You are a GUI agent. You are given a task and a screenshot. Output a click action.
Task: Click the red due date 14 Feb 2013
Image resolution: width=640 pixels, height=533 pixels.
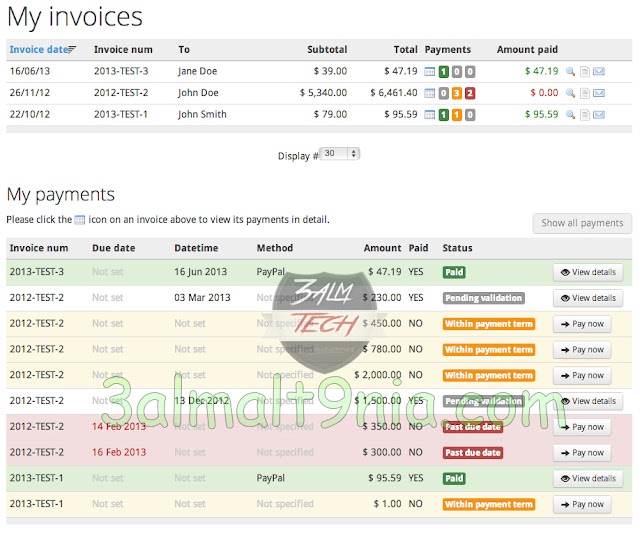(119, 426)
